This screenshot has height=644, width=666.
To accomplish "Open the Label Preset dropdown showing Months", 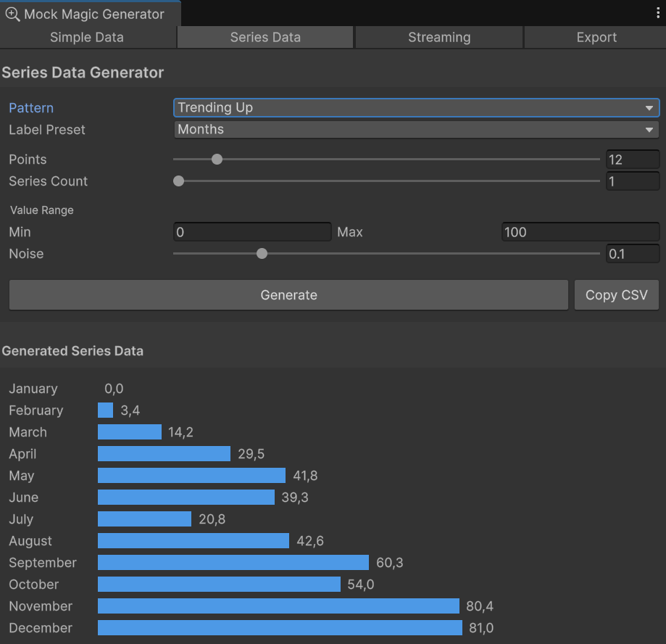I will [416, 129].
